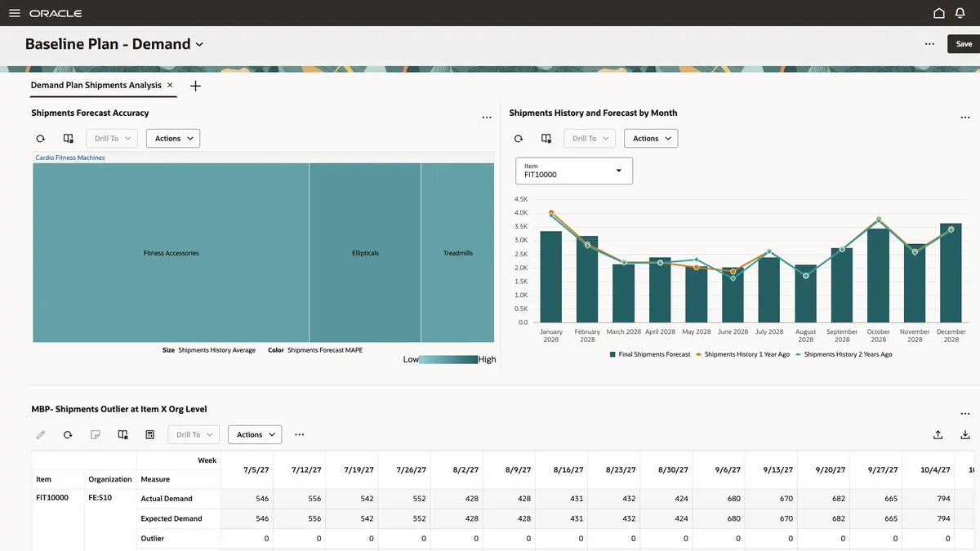Open more options for MBP Shipments Outlier panel

click(x=964, y=414)
